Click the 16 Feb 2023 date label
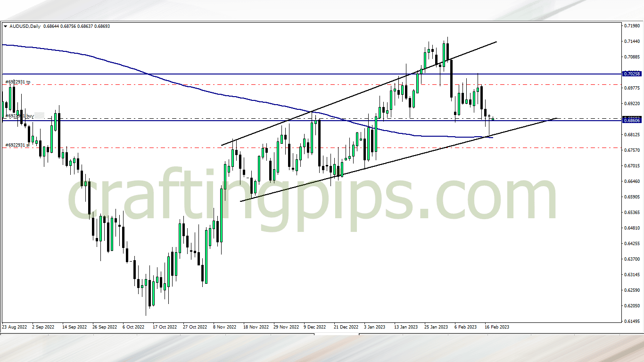The height and width of the screenshot is (362, 644). (x=497, y=327)
